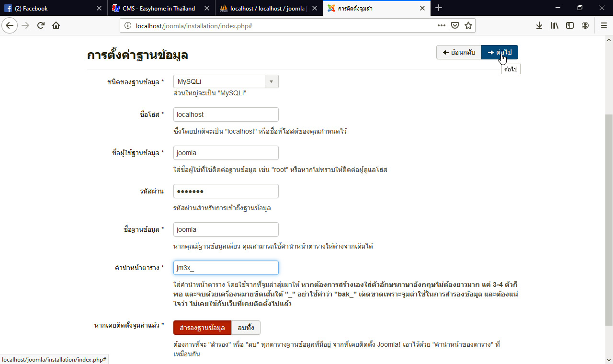The height and width of the screenshot is (364, 613).
Task: Open the browser home page
Action: pos(56,25)
